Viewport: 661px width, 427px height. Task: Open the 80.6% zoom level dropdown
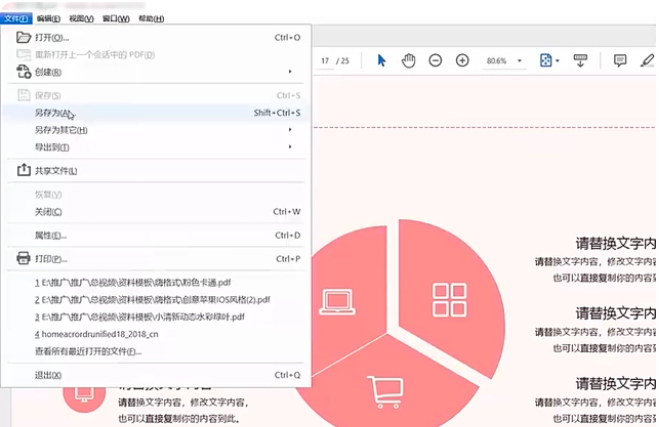coord(504,61)
